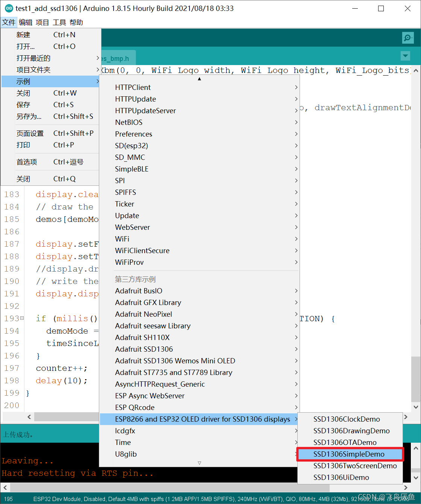Open ESP Async WebServer examples
This screenshot has height=504, width=421.
click(x=199, y=396)
